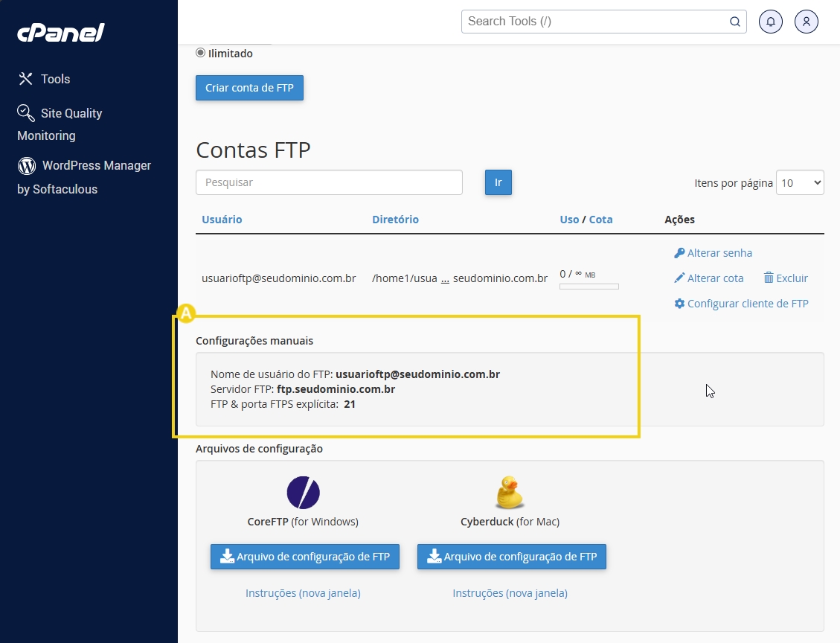Download Cyberduck configuration file

(x=512, y=557)
